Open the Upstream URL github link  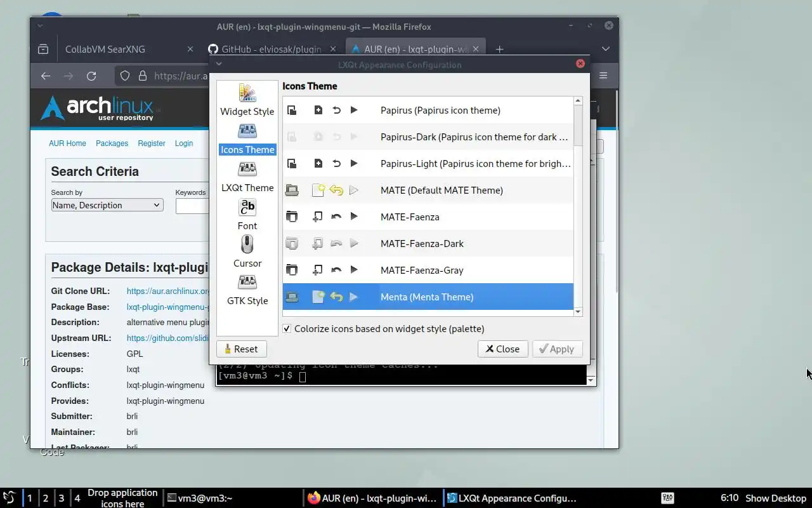[x=168, y=338]
